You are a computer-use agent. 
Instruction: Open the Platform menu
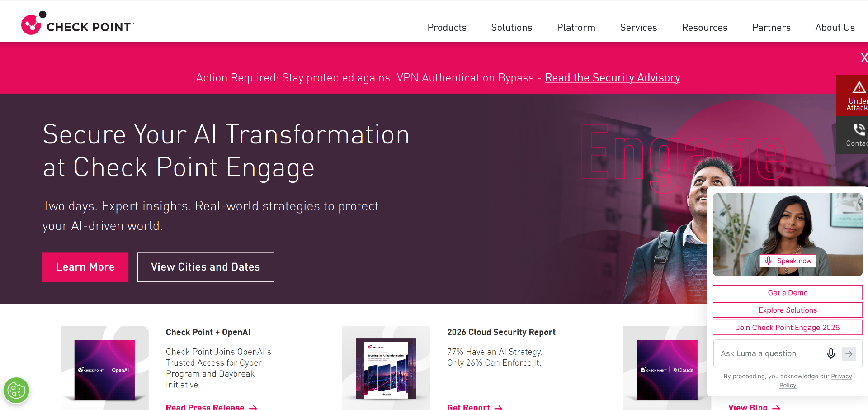[x=576, y=28]
